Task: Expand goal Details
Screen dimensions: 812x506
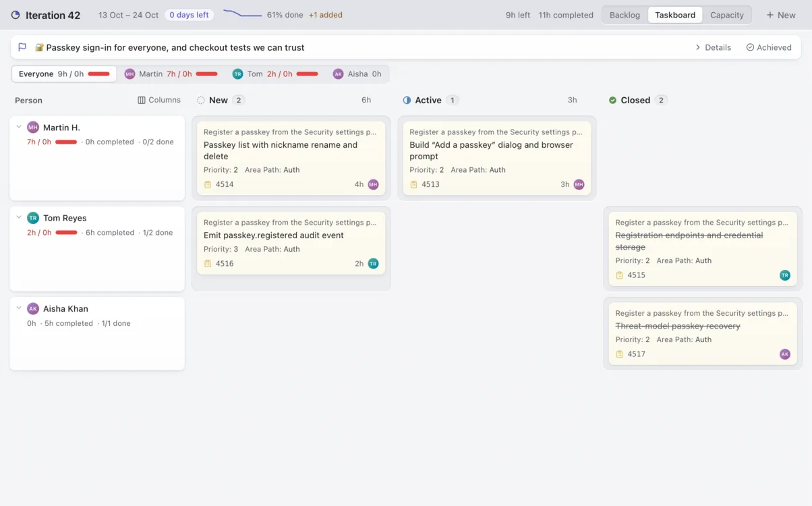Action: (713, 47)
